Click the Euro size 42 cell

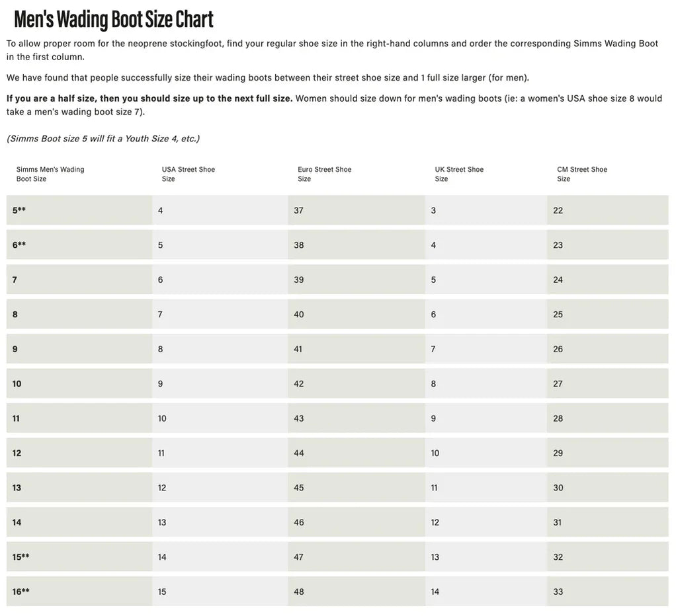click(x=299, y=383)
